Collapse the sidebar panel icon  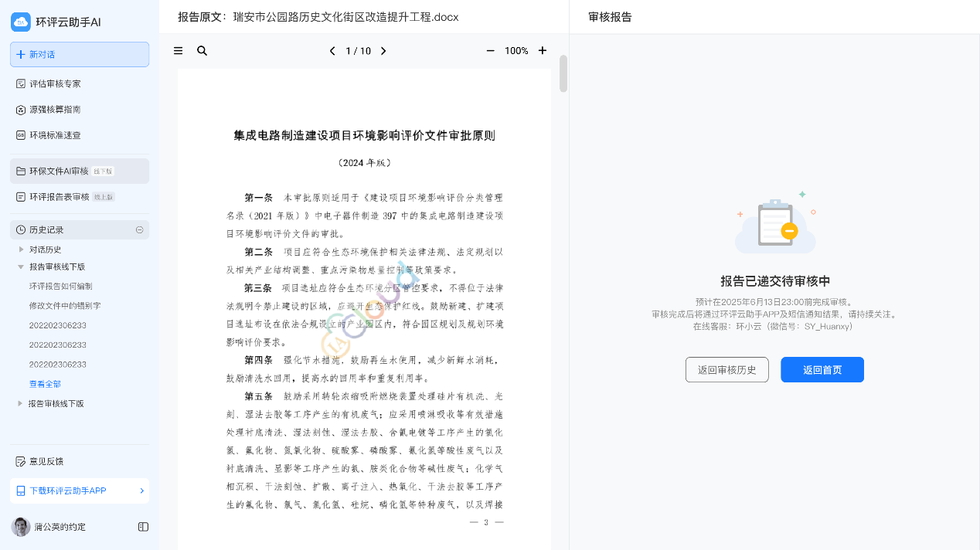[x=143, y=527]
